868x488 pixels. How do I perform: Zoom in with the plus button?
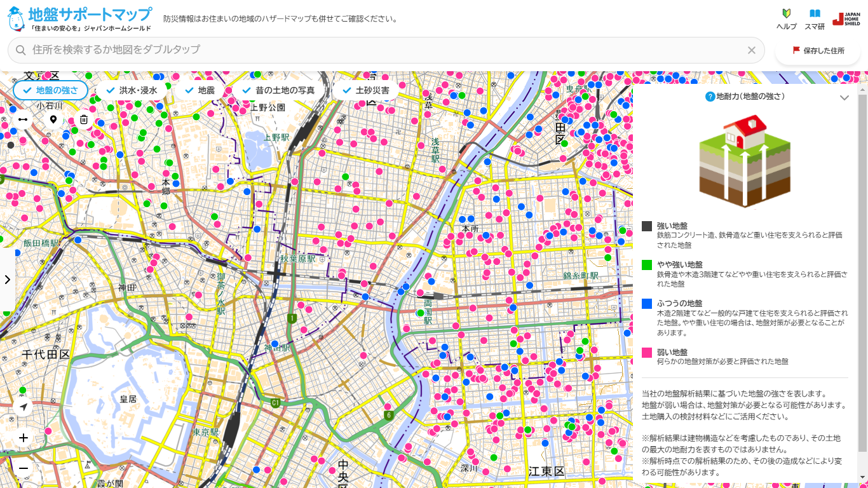(x=24, y=438)
